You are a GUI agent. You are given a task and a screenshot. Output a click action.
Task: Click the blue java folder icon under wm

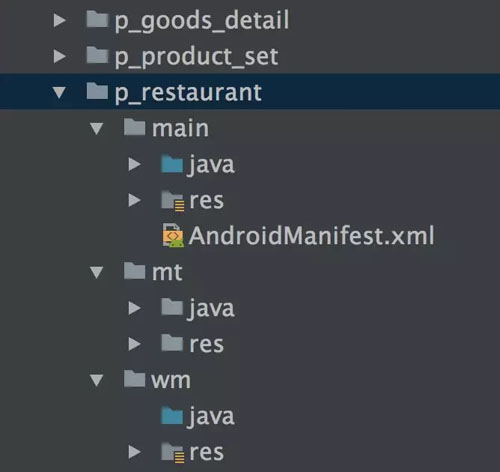tap(172, 415)
